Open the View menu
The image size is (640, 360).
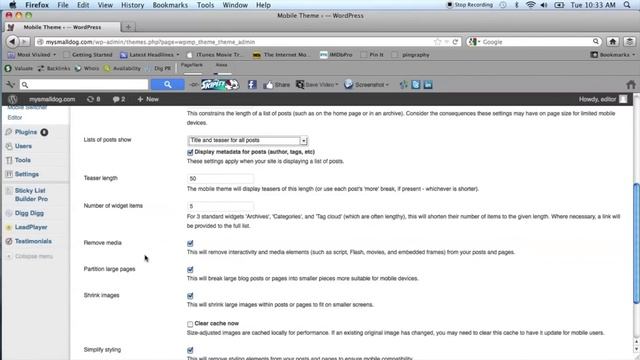point(105,5)
